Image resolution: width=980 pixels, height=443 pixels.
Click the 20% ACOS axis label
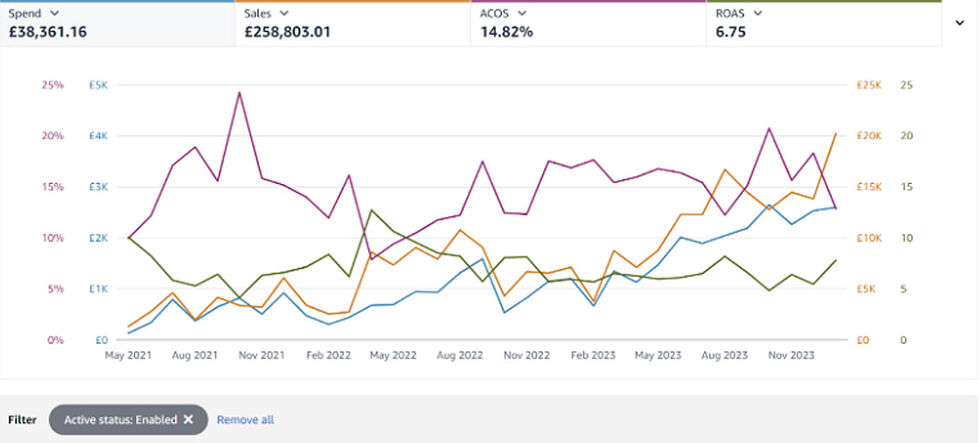click(53, 137)
